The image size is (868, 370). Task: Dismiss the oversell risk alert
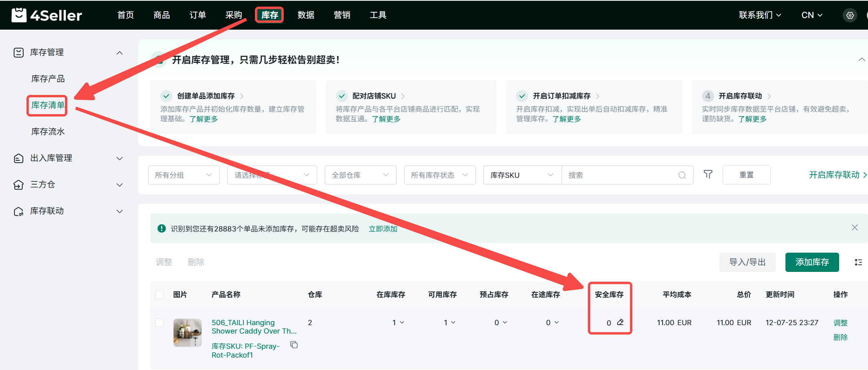pos(854,228)
